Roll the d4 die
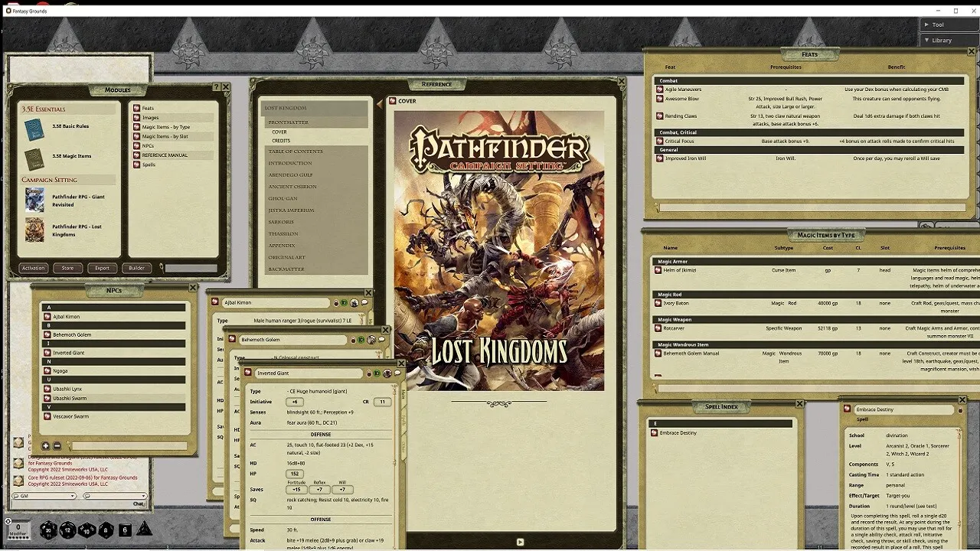Screen dimensions: 980x551 coord(144,529)
